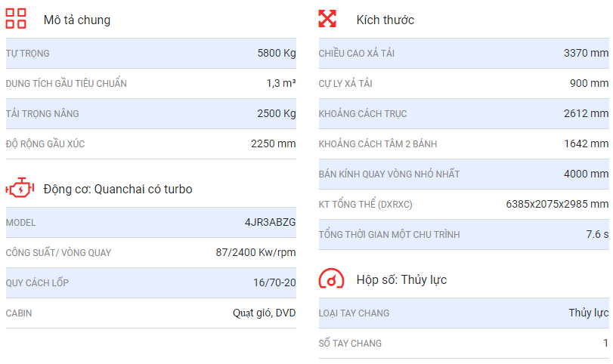
Task: Click the 5800 Kg value
Action: pos(277,53)
